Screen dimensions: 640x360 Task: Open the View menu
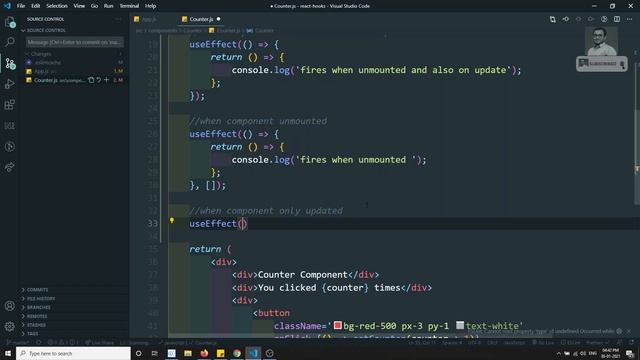(x=79, y=6)
